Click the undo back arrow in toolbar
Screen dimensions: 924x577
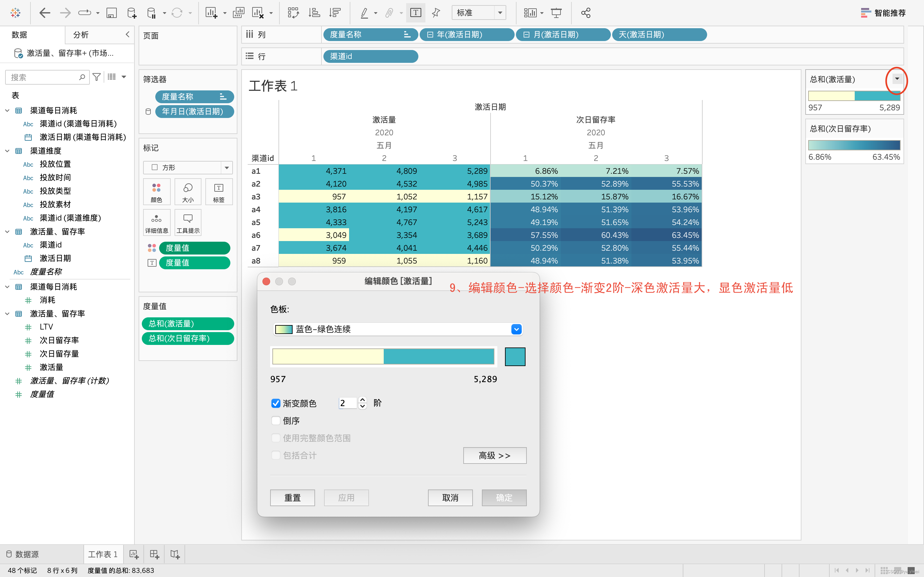click(45, 13)
